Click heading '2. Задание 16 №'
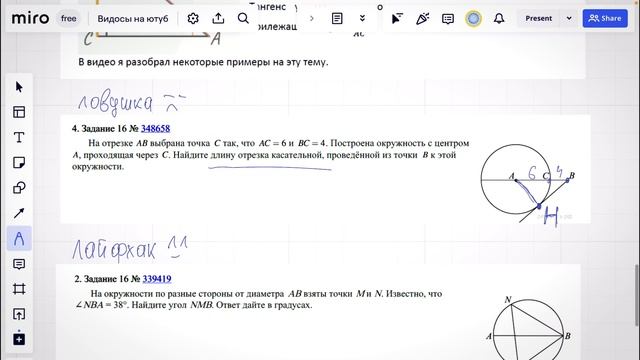 coord(107,279)
